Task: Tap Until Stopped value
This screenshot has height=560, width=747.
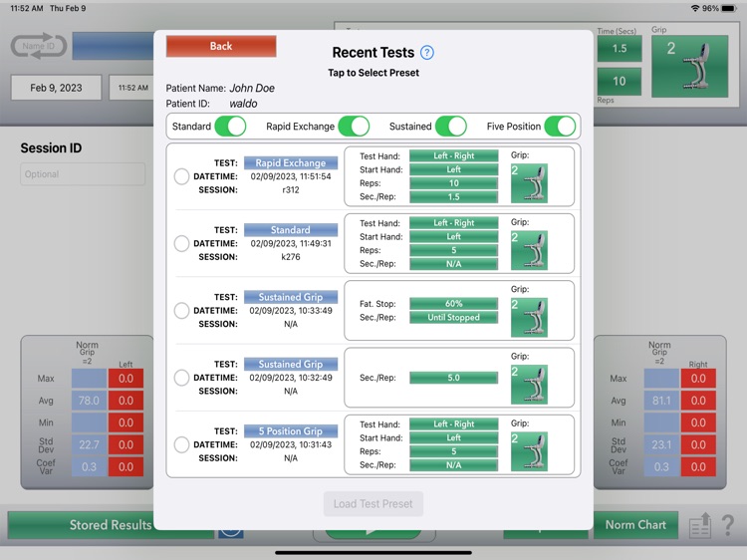Action: pyautogui.click(x=453, y=318)
